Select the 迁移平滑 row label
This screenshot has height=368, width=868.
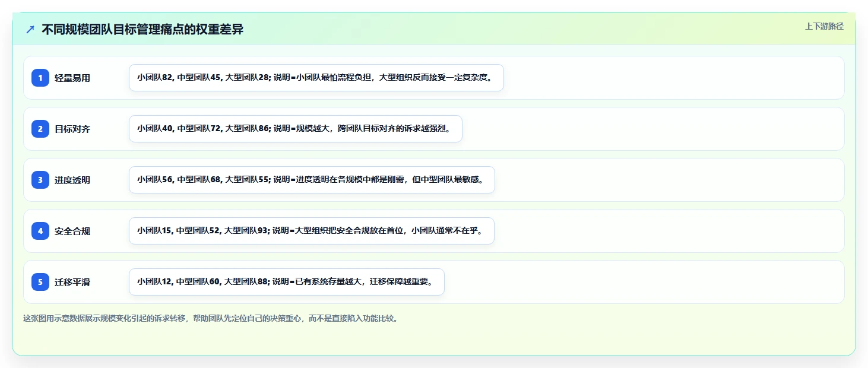(x=72, y=282)
